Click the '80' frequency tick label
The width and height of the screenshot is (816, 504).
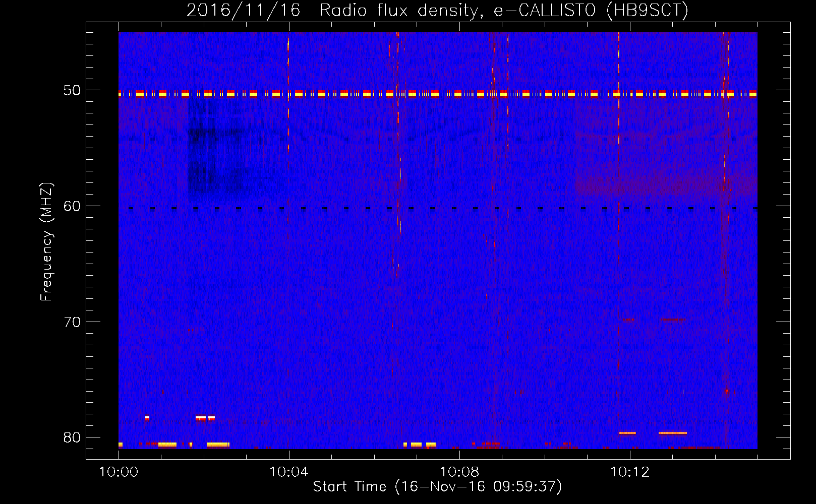click(72, 437)
